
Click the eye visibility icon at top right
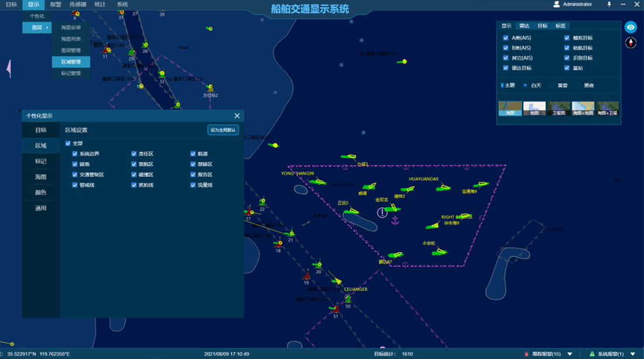pos(631,28)
